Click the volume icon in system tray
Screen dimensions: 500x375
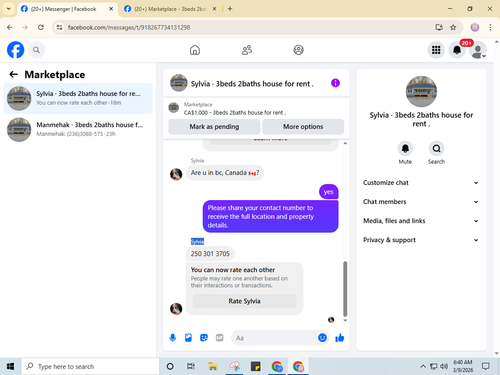444,367
